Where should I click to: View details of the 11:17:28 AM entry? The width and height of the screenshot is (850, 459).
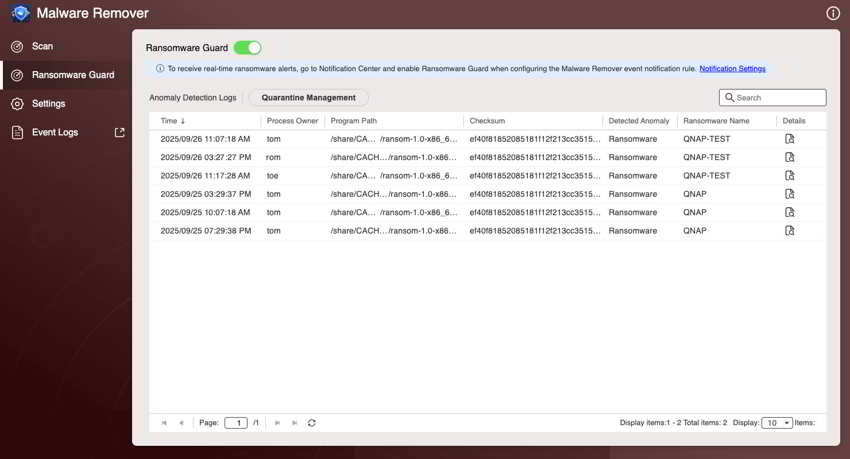coord(789,176)
